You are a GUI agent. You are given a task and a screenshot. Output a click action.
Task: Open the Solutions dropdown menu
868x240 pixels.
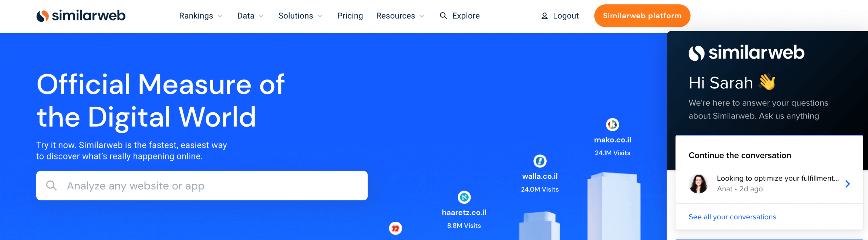click(x=300, y=16)
